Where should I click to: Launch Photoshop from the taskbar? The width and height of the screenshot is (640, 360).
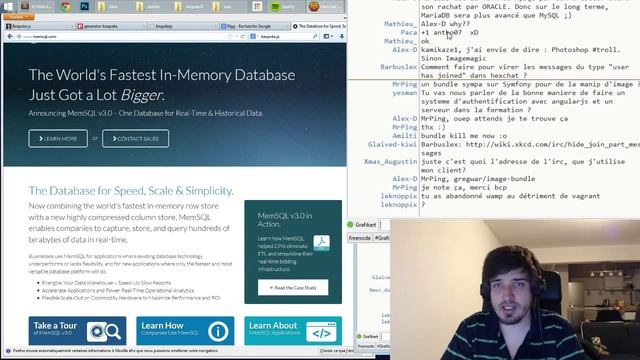tap(84, 6)
